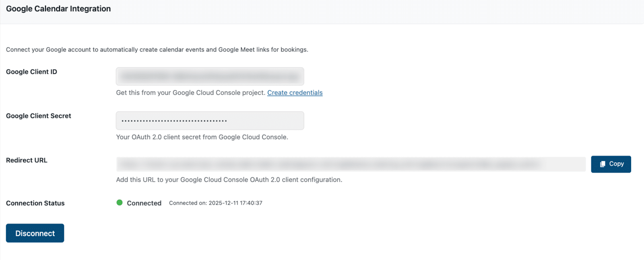The height and width of the screenshot is (260, 644).
Task: Focus the Google Client ID field
Action: pos(210,76)
